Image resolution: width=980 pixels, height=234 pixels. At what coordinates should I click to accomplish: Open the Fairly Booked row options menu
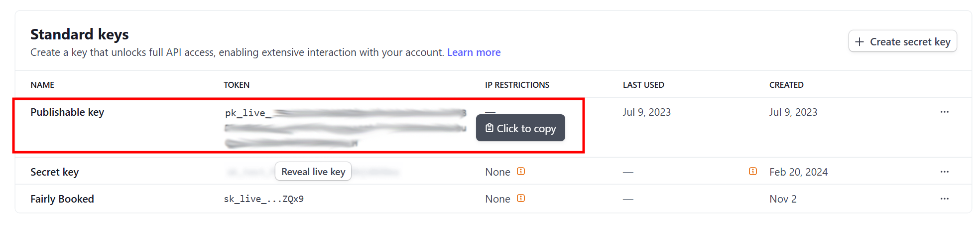click(x=944, y=199)
